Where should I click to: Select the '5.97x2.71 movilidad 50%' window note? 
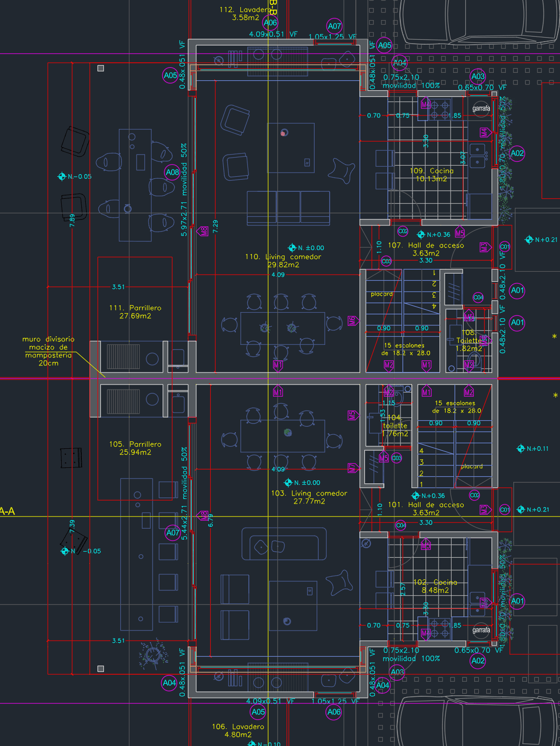(184, 190)
